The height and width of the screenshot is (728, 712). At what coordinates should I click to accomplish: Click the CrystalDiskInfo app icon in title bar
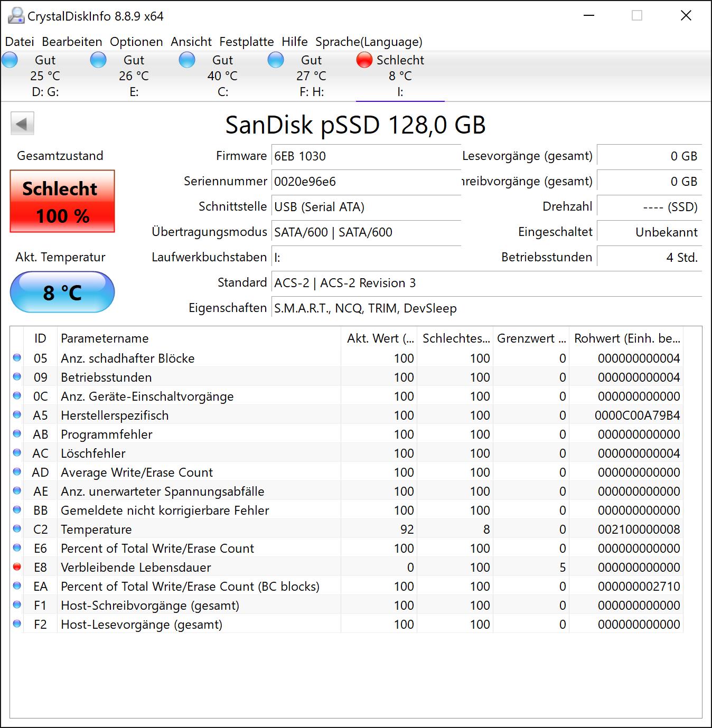(16, 16)
